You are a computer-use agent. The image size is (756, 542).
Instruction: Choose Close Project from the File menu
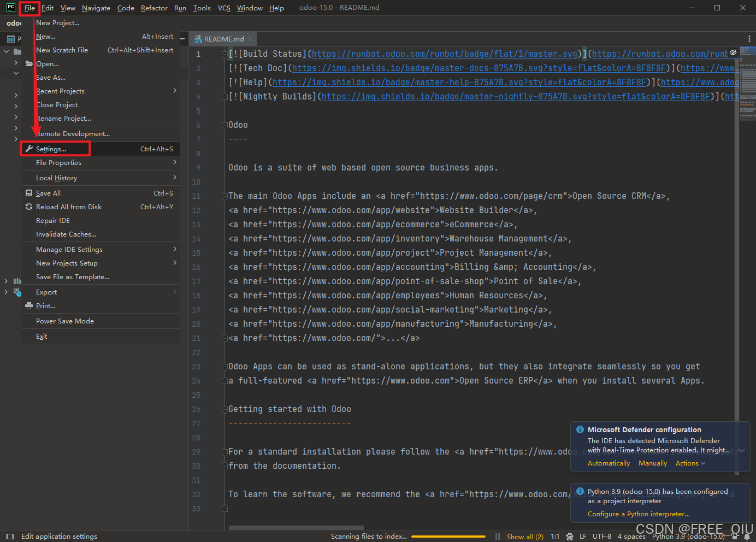click(101, 105)
